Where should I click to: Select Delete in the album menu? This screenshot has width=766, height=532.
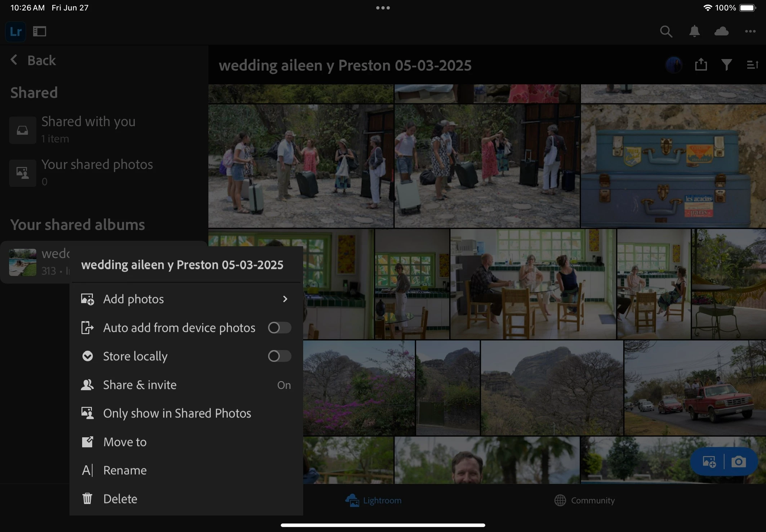coord(120,499)
